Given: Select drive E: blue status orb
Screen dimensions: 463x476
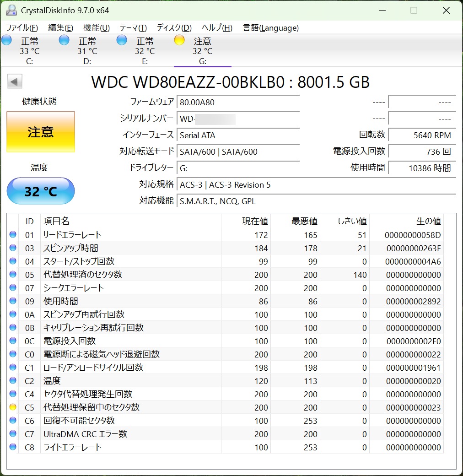Looking at the screenshot, I should tap(122, 40).
